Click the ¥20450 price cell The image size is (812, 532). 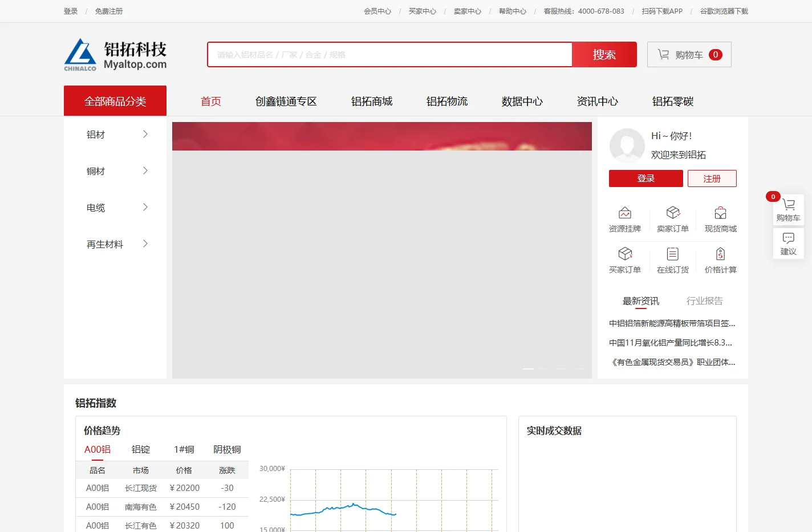[x=184, y=507]
